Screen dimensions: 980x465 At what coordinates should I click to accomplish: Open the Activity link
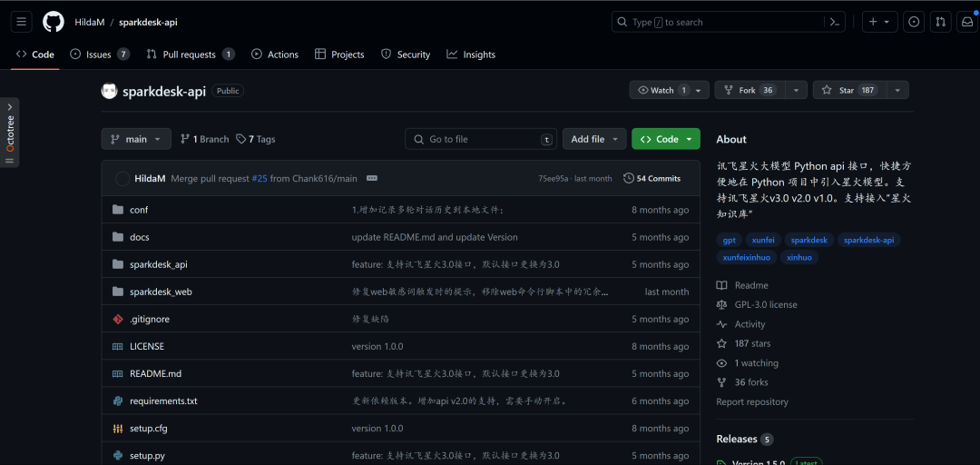click(x=741, y=324)
